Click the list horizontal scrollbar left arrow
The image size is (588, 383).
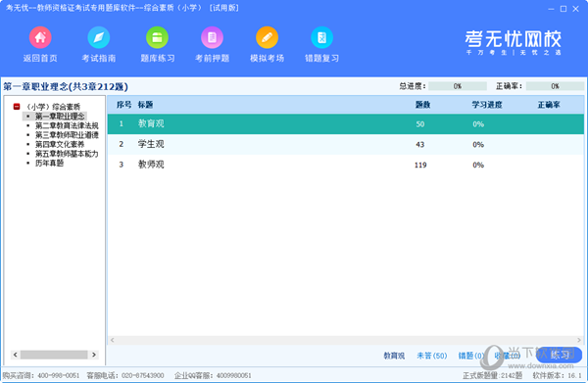(112, 340)
